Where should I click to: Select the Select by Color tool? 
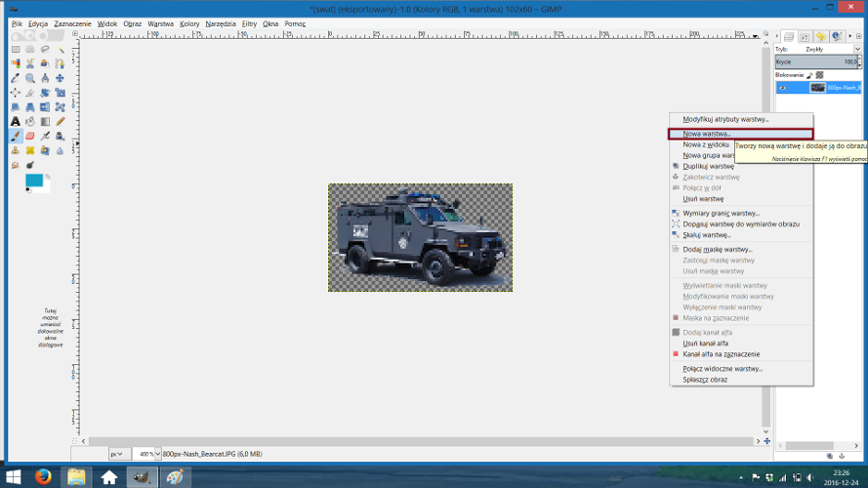point(16,63)
